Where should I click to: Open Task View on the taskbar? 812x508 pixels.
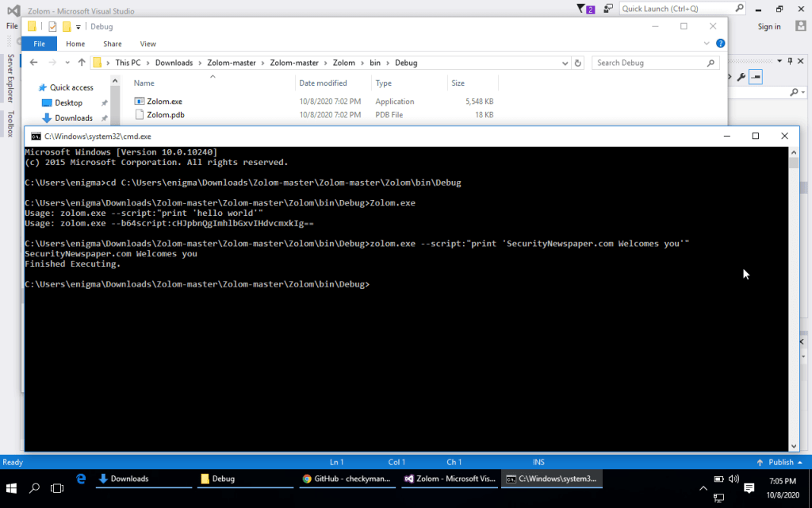point(57,488)
